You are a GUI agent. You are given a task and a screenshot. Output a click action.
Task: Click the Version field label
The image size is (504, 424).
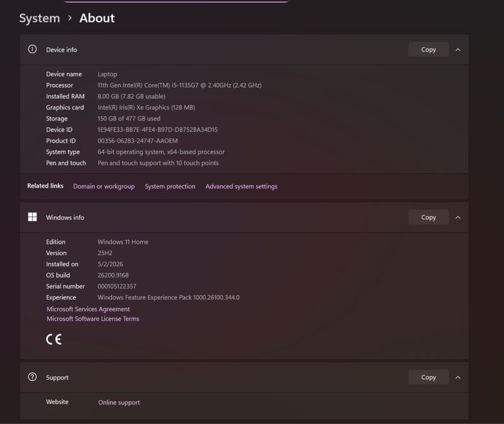[56, 253]
